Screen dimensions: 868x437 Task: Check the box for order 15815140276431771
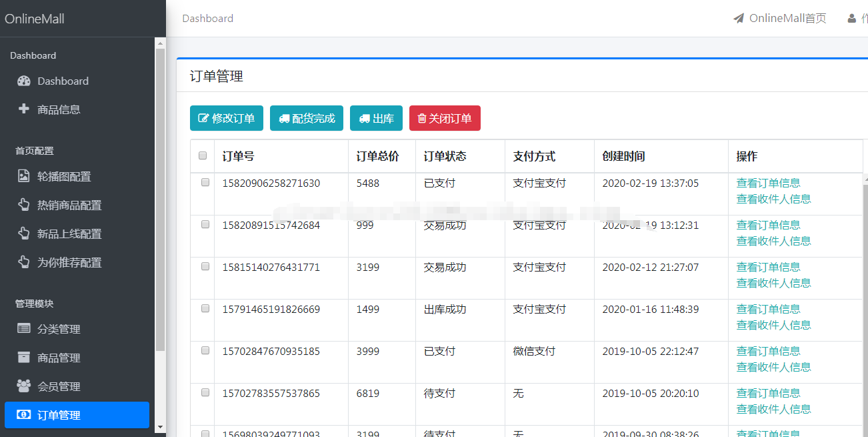pyautogui.click(x=205, y=266)
